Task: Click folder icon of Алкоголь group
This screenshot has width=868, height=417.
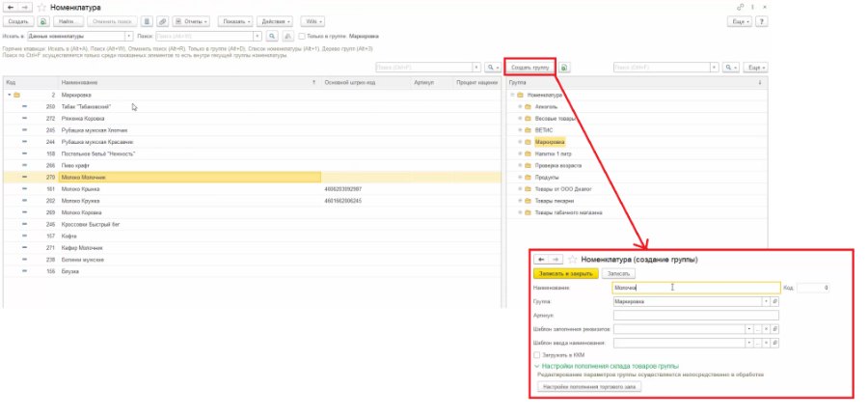Action: coord(528,106)
